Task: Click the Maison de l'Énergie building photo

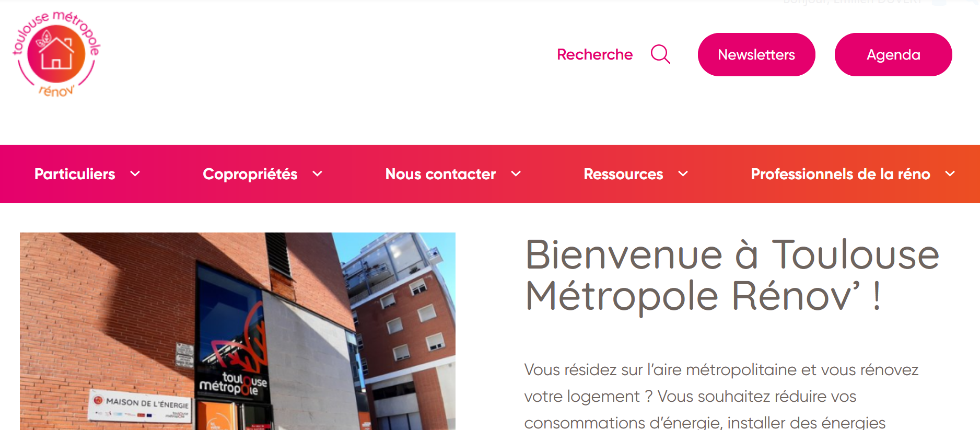Action: (238, 331)
